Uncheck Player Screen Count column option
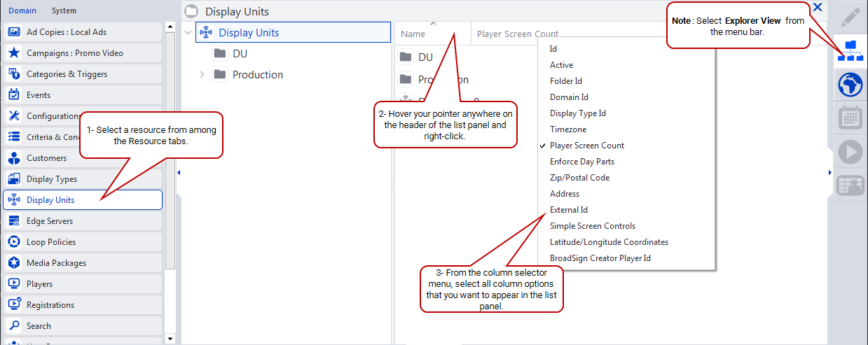 [x=586, y=146]
